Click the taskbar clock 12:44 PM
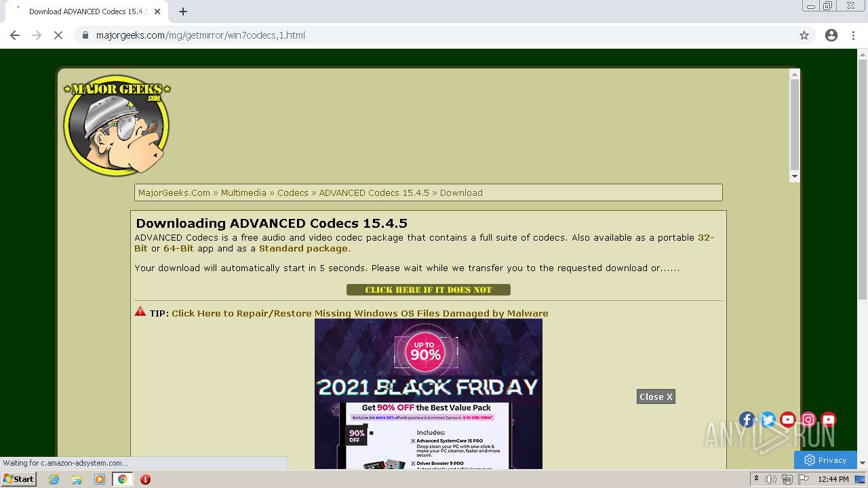868x488 pixels. click(x=833, y=479)
